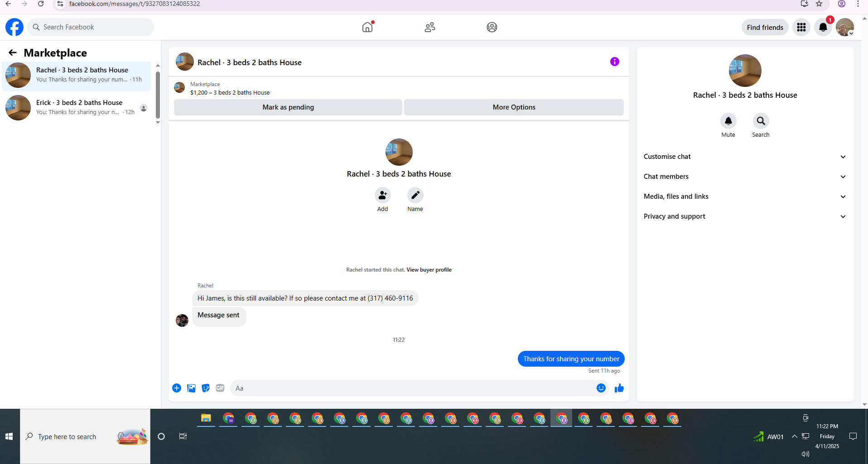Choose a sticker icon
This screenshot has height=464, width=868.
pyautogui.click(x=206, y=388)
